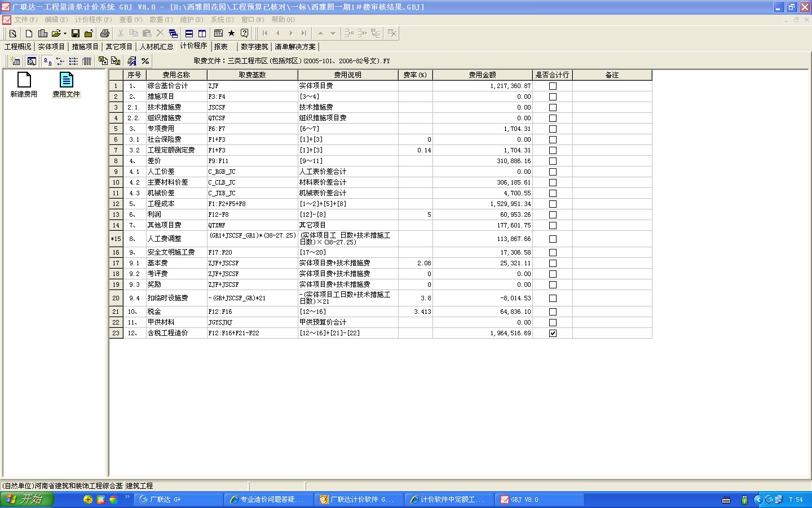The image size is (812, 508).
Task: Click the Windows 开始 start button
Action: click(27, 500)
